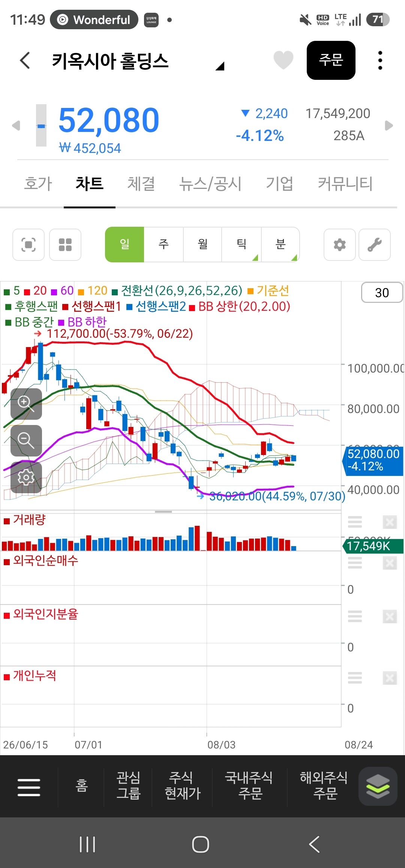
Task: Open the multi-chart grid layout icon
Action: pyautogui.click(x=65, y=245)
